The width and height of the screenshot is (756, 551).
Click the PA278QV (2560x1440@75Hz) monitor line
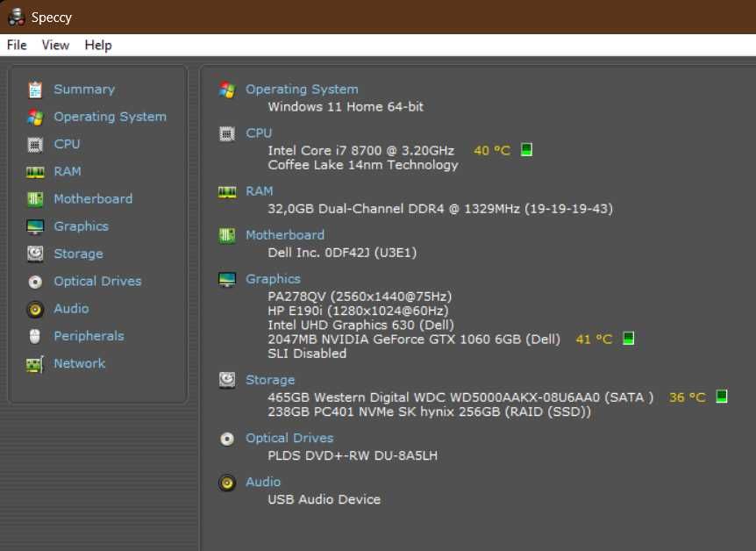[x=360, y=297]
